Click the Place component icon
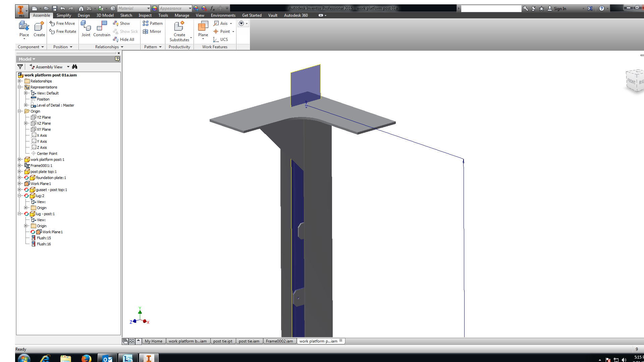The image size is (644, 362). (x=24, y=29)
